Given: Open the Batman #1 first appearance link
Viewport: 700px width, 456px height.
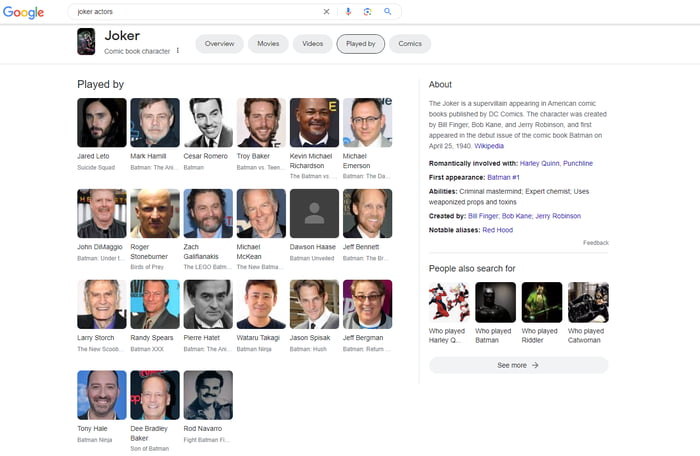Looking at the screenshot, I should click(502, 177).
